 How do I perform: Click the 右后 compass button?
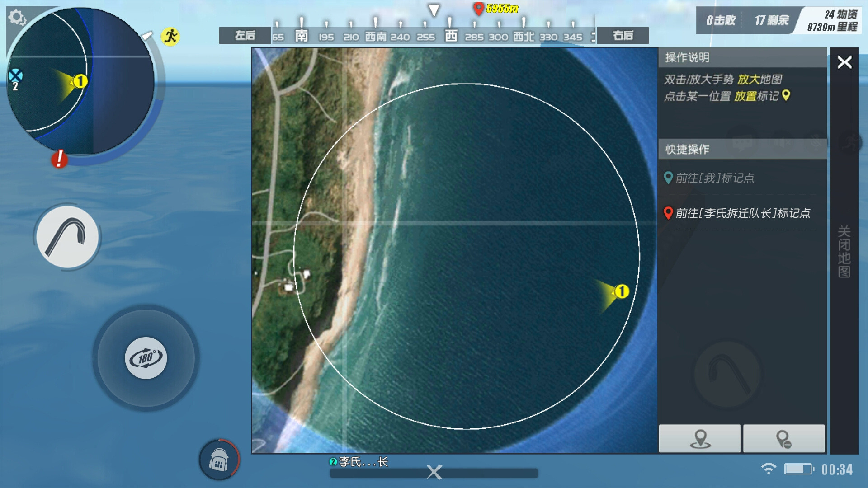[623, 36]
